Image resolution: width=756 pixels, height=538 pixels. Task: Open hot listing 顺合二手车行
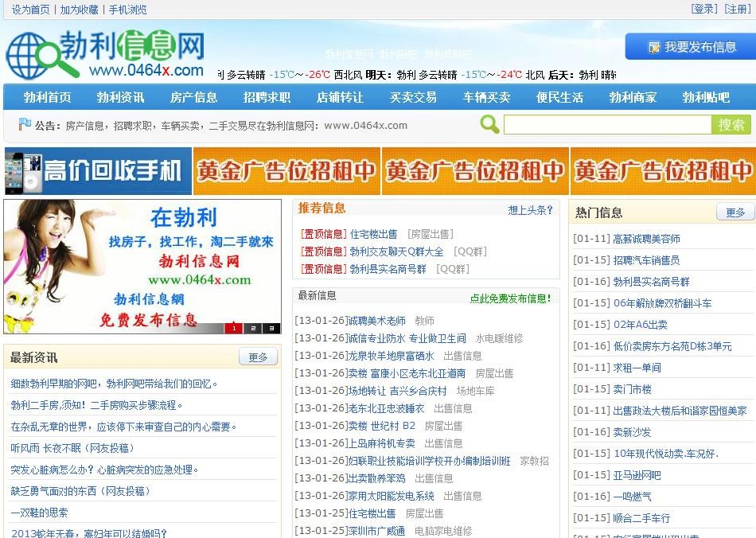pos(641,518)
